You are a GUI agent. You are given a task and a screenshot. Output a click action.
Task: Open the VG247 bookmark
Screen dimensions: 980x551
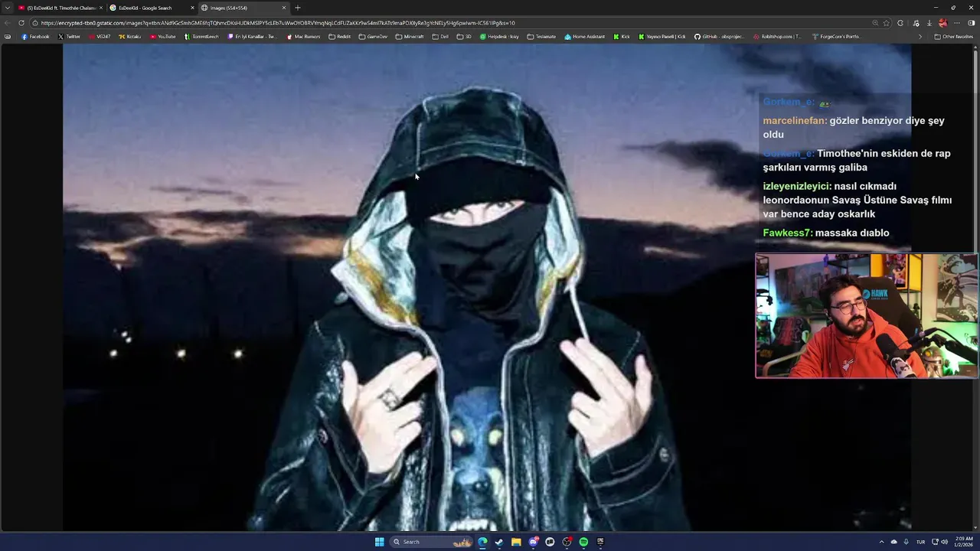coord(100,37)
